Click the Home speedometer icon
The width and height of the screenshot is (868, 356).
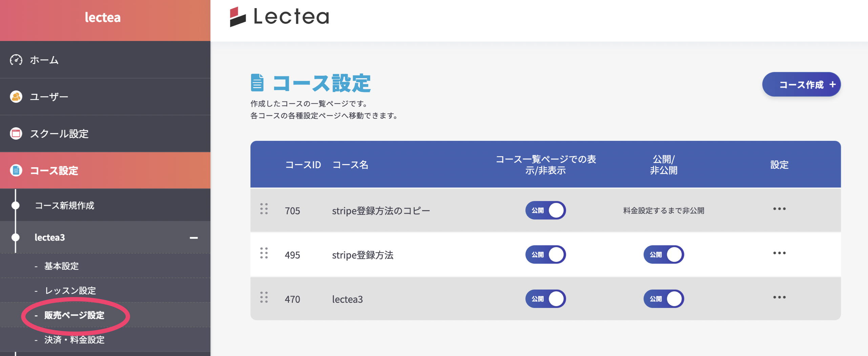coord(16,60)
